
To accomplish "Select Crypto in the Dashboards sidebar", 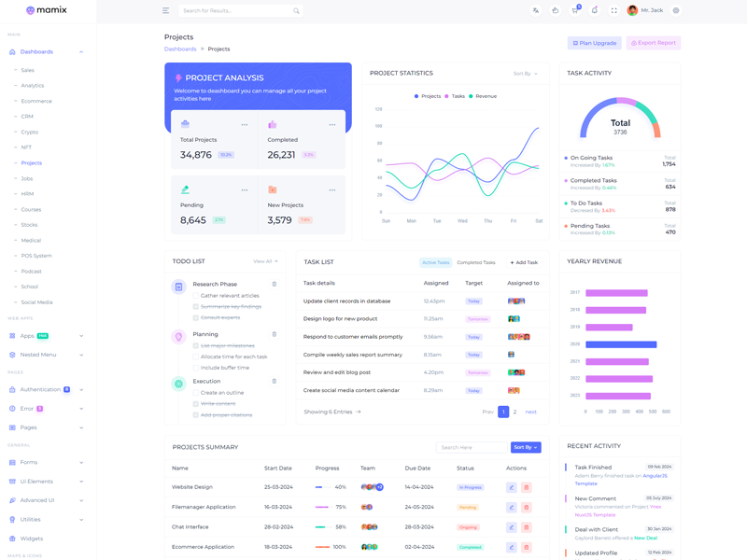I will click(30, 132).
